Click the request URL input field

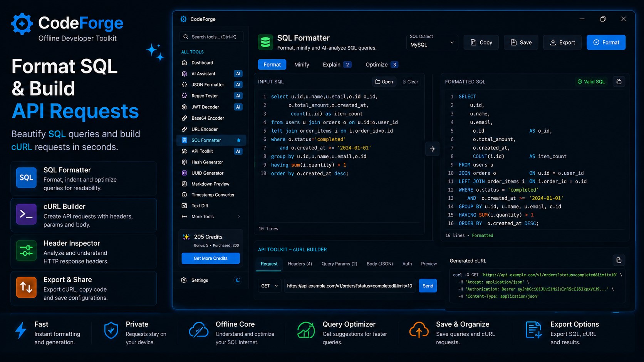[350, 286]
